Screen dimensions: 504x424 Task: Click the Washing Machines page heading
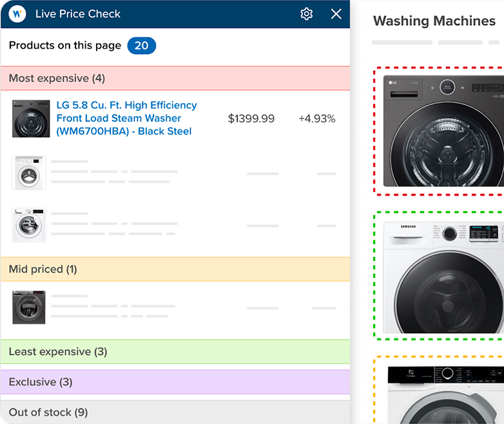[434, 21]
